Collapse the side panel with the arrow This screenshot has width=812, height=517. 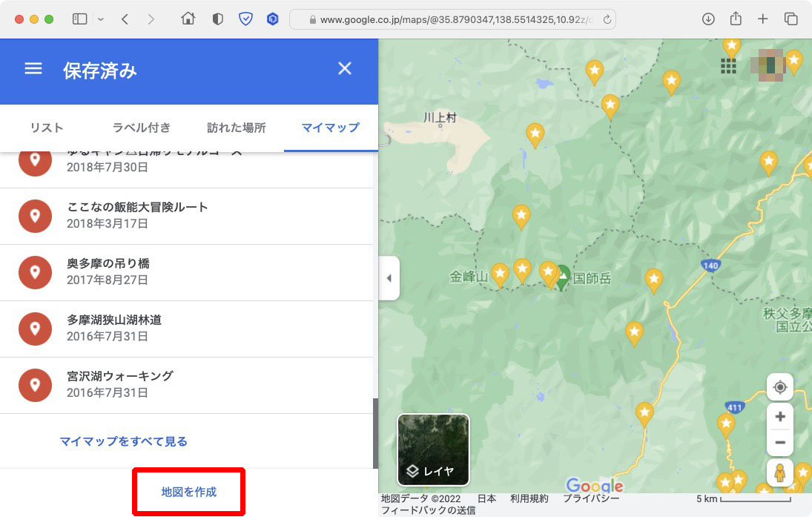point(389,278)
